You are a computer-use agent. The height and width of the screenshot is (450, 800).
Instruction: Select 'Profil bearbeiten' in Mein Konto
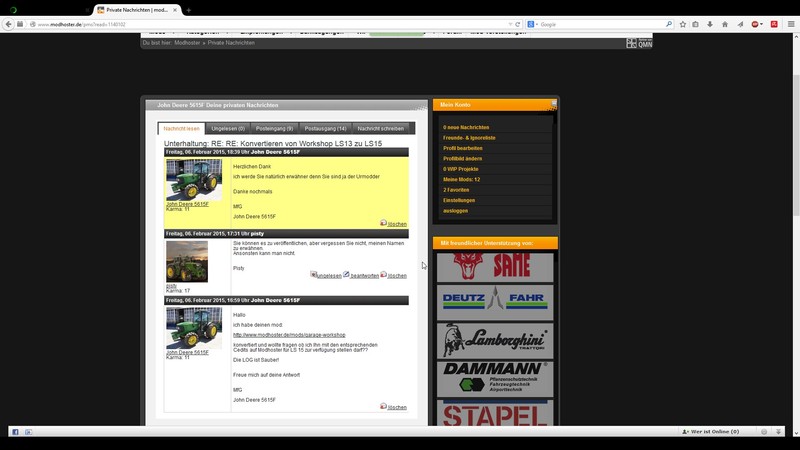click(x=463, y=148)
